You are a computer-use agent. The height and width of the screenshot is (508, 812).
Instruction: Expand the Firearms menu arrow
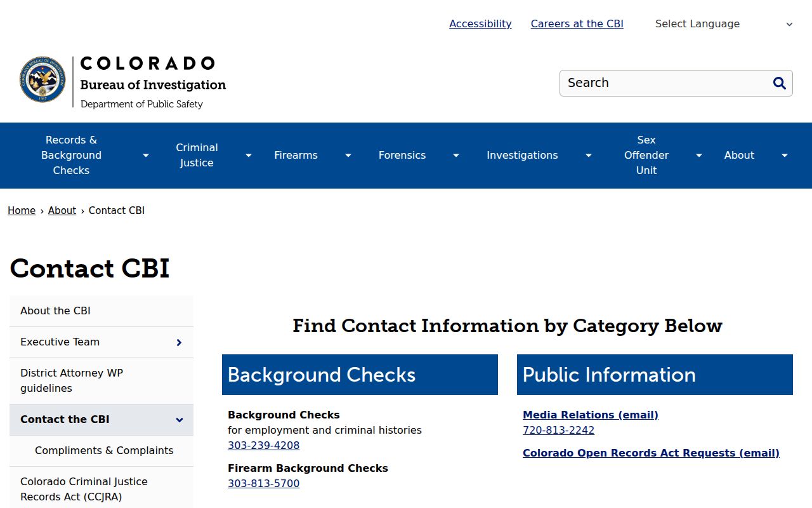click(x=348, y=156)
